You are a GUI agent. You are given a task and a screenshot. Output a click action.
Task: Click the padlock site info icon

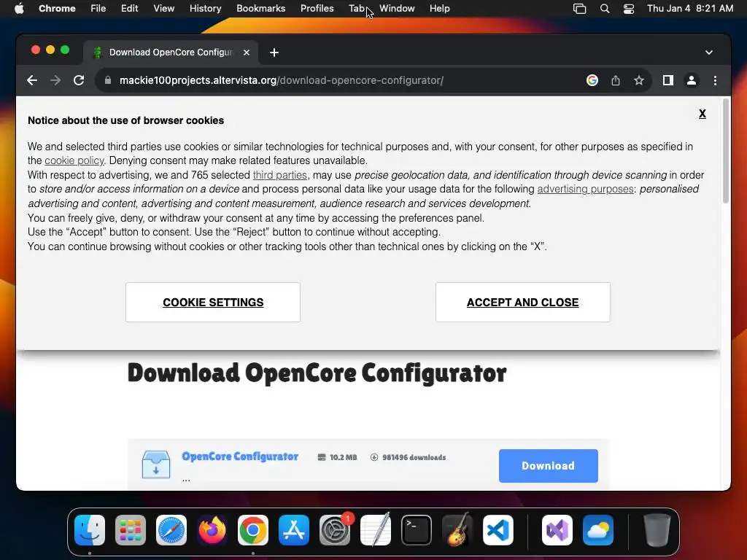(108, 80)
